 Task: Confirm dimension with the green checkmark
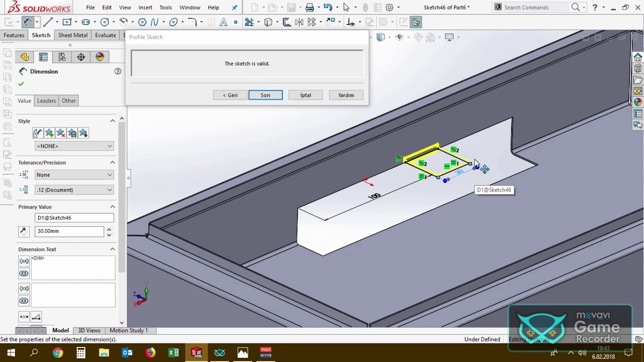click(21, 84)
